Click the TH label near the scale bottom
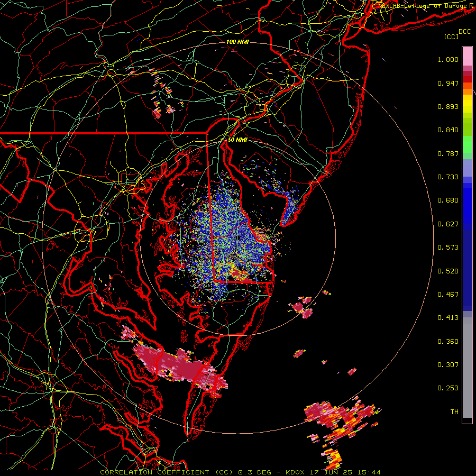476x476 pixels. point(454,412)
